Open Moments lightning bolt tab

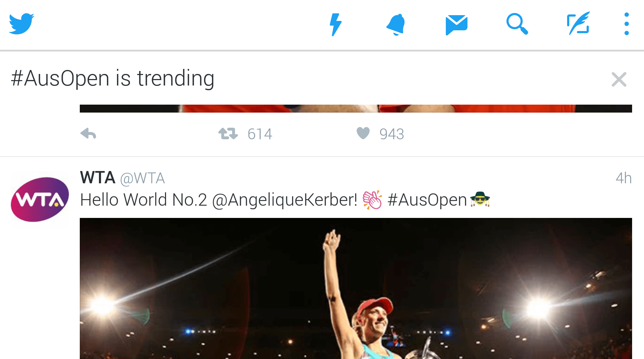336,25
